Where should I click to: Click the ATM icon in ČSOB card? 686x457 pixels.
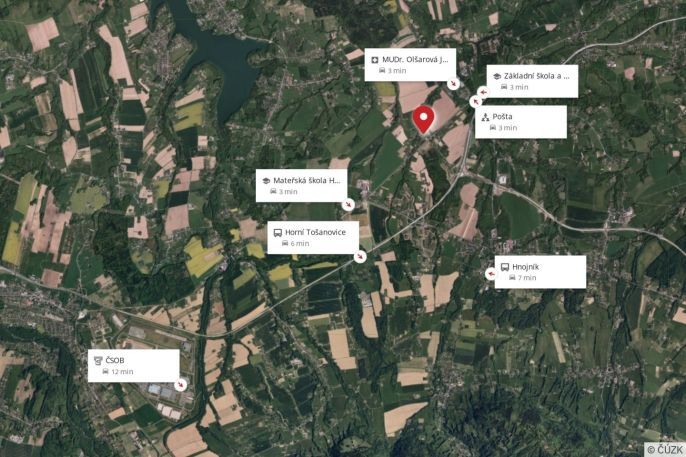click(x=98, y=360)
